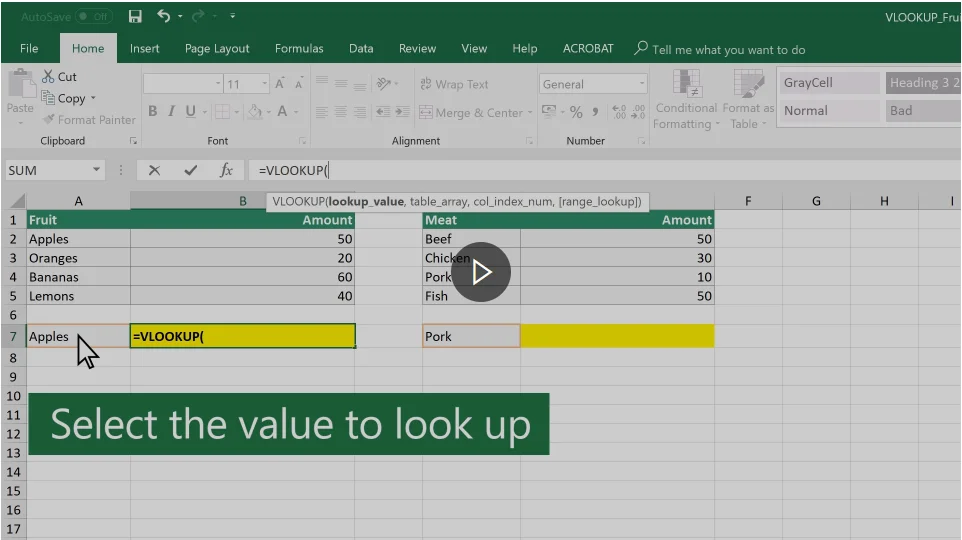Click the Save icon in quick access toolbar
The width and height of the screenshot is (962, 540).
coord(135,17)
